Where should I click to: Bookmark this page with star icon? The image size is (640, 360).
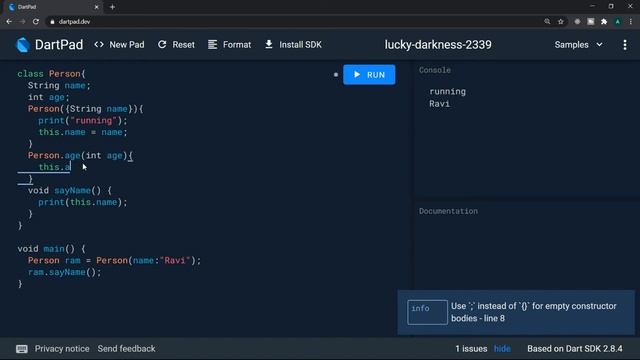(561, 22)
